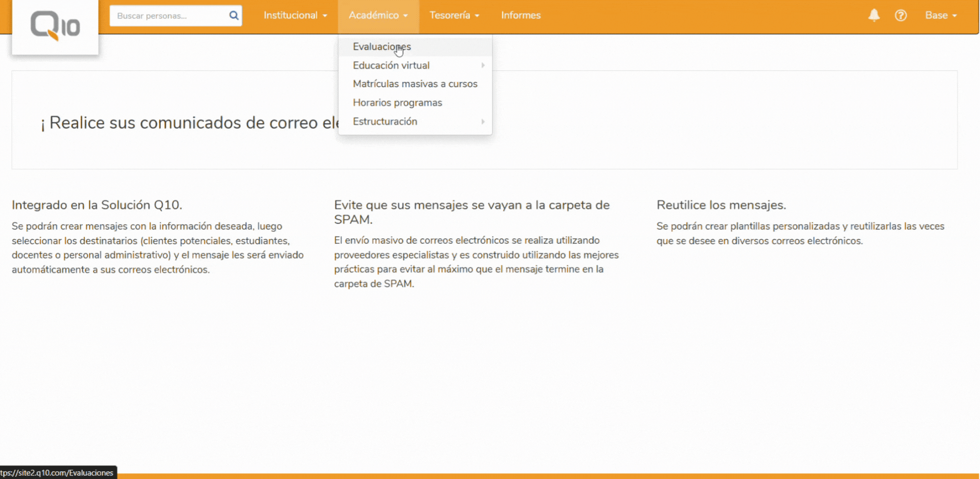Click the Tesorería menu label
The width and height of the screenshot is (980, 479).
(449, 15)
